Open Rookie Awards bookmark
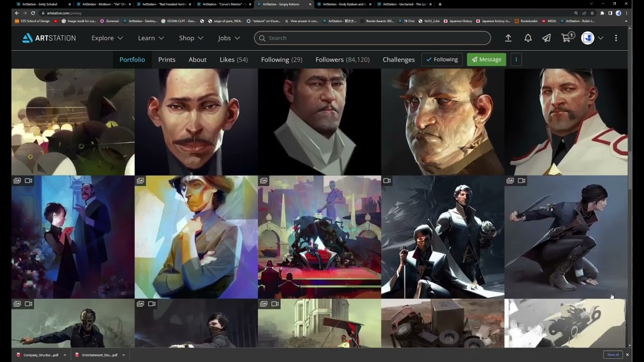 point(377,21)
